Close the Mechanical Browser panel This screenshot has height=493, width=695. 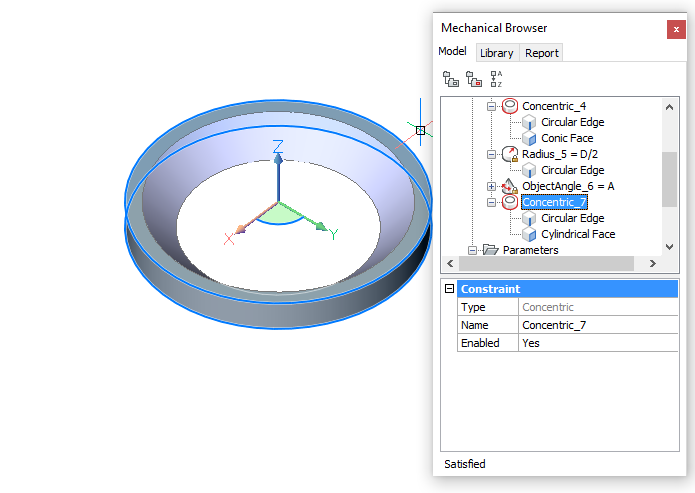pyautogui.click(x=676, y=29)
